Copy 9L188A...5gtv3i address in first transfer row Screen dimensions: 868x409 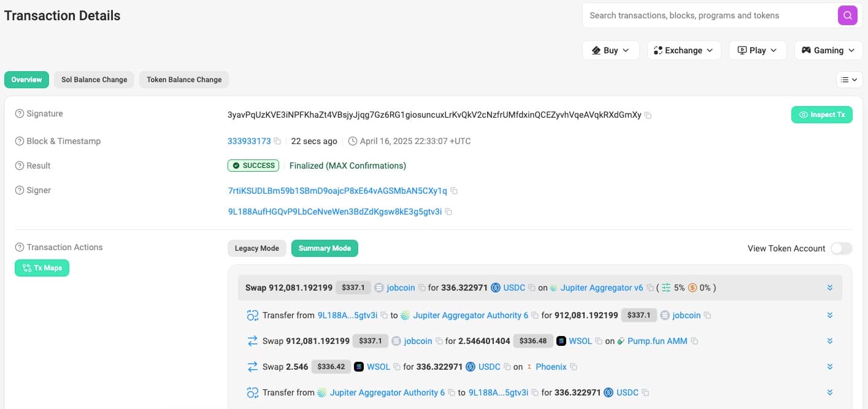click(384, 315)
